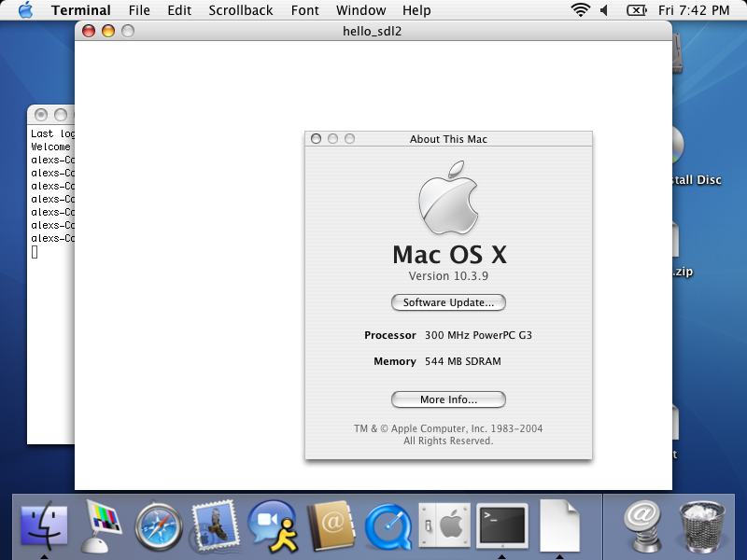The height and width of the screenshot is (560, 747).
Task: Click the Terminal cursor block
Action: (35, 252)
